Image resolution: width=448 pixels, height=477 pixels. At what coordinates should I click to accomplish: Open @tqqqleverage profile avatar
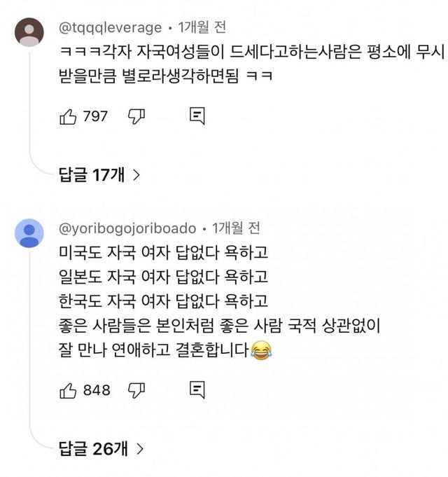pyautogui.click(x=29, y=32)
